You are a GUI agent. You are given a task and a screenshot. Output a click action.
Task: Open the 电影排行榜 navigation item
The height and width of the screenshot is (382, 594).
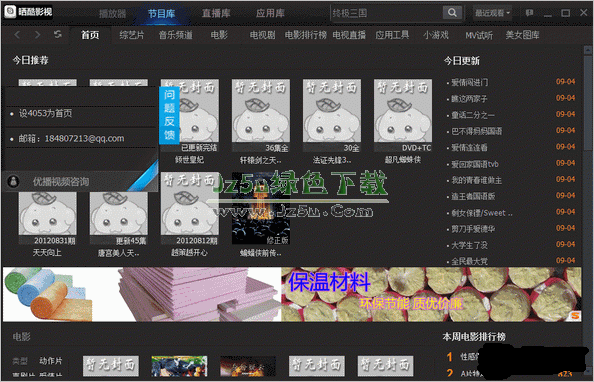305,35
